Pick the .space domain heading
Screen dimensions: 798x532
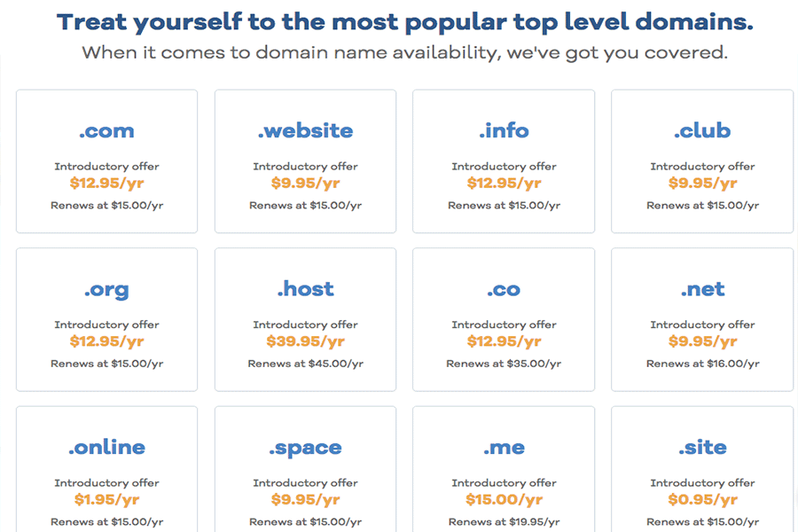305,448
